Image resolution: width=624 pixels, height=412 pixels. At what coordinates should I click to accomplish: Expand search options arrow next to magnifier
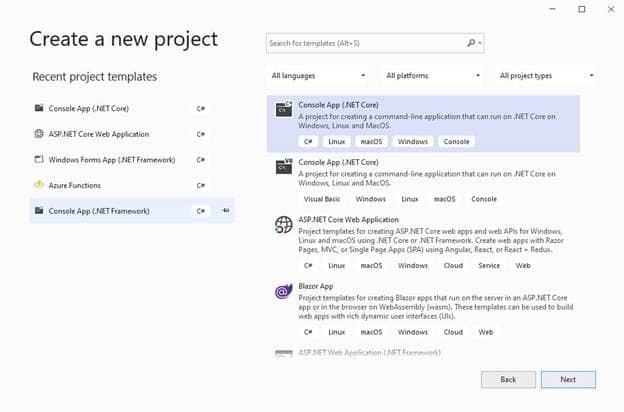point(480,43)
